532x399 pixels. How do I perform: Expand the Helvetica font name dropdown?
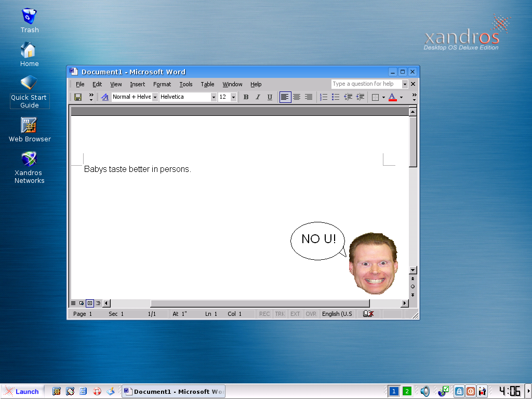pos(214,97)
